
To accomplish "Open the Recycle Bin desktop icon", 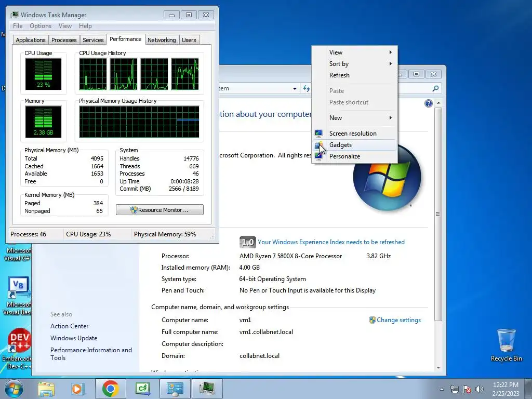I will coord(506,345).
